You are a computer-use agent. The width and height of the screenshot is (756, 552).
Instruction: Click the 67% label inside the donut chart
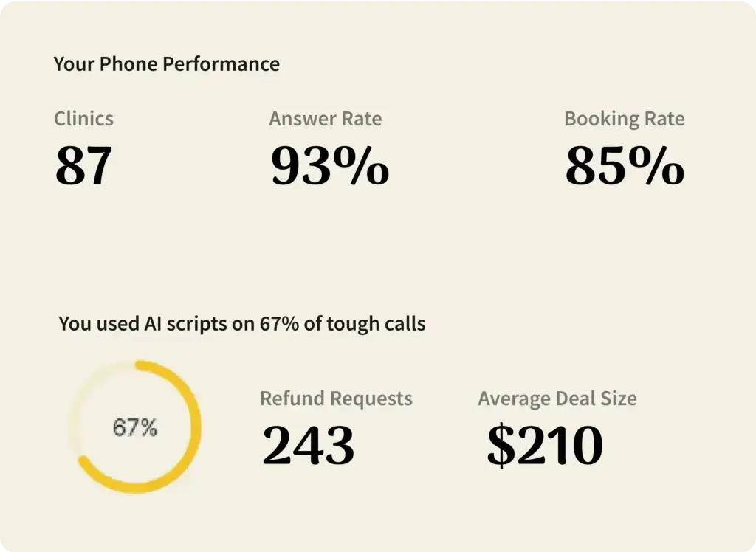coord(134,427)
